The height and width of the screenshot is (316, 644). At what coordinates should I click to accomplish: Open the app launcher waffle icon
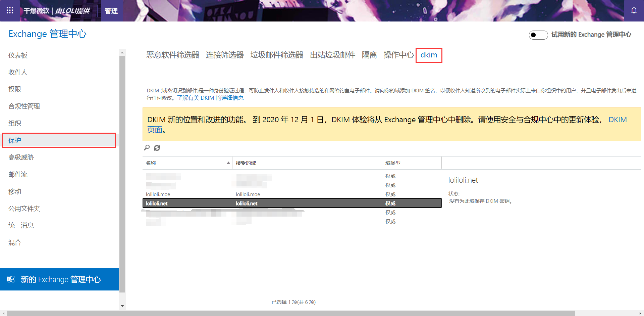point(10,10)
